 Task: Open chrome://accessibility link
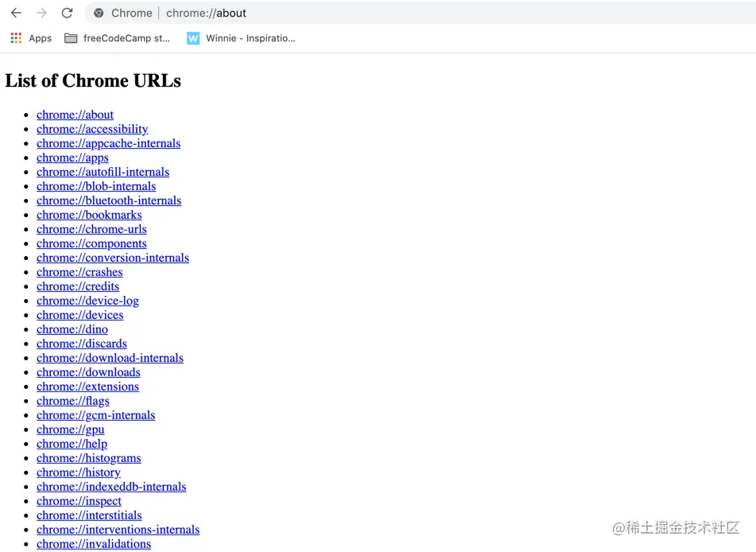(x=92, y=130)
